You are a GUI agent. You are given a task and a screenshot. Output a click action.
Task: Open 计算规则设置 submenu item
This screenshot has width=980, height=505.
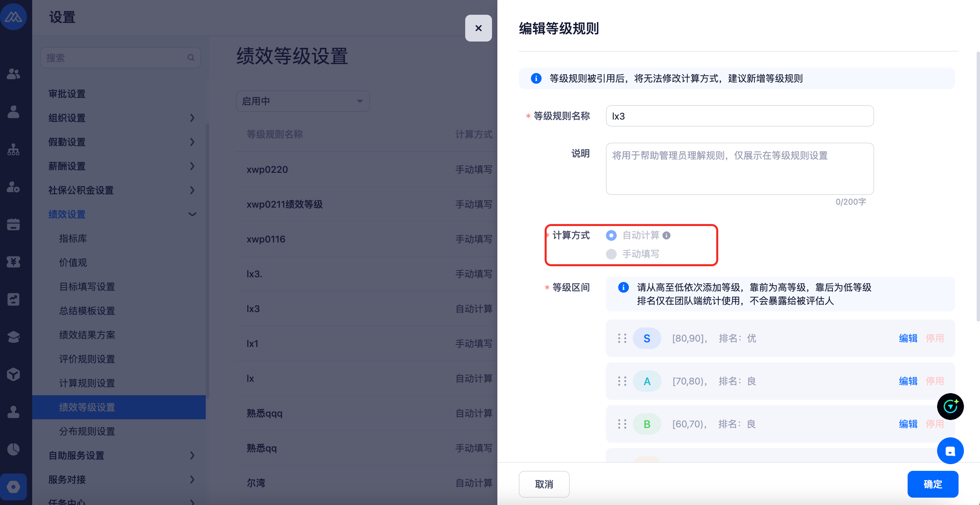pos(87,383)
